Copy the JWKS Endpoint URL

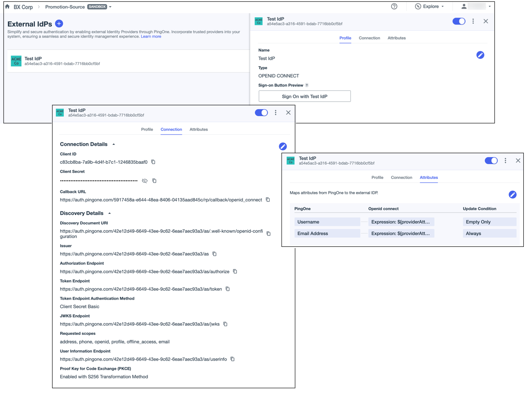point(225,324)
